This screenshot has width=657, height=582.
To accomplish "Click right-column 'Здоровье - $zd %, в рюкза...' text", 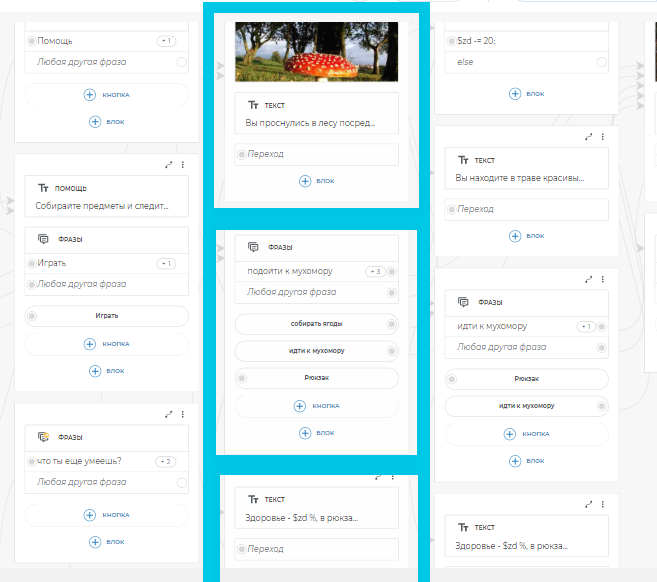I will [512, 546].
